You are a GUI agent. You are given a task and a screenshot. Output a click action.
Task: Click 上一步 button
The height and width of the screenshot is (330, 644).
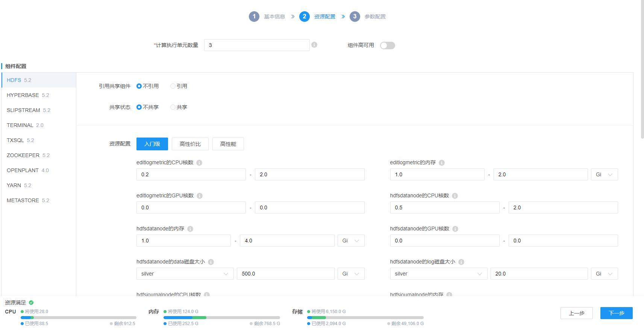[576, 313]
